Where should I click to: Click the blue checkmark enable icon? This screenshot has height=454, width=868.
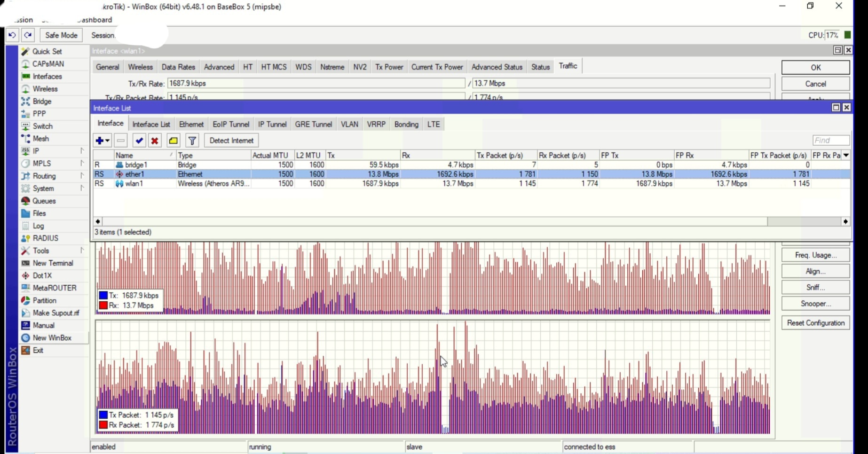coord(139,141)
